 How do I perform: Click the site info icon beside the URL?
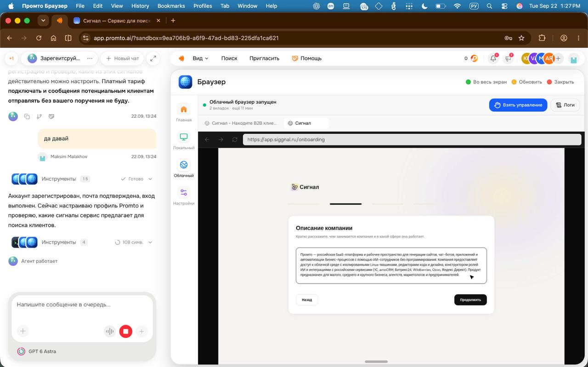(86, 38)
